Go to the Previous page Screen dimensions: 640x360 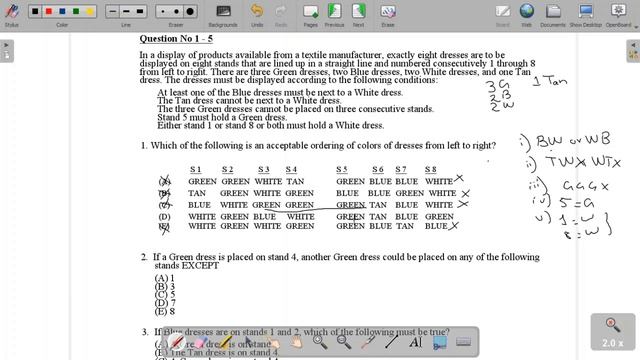[x=334, y=15]
